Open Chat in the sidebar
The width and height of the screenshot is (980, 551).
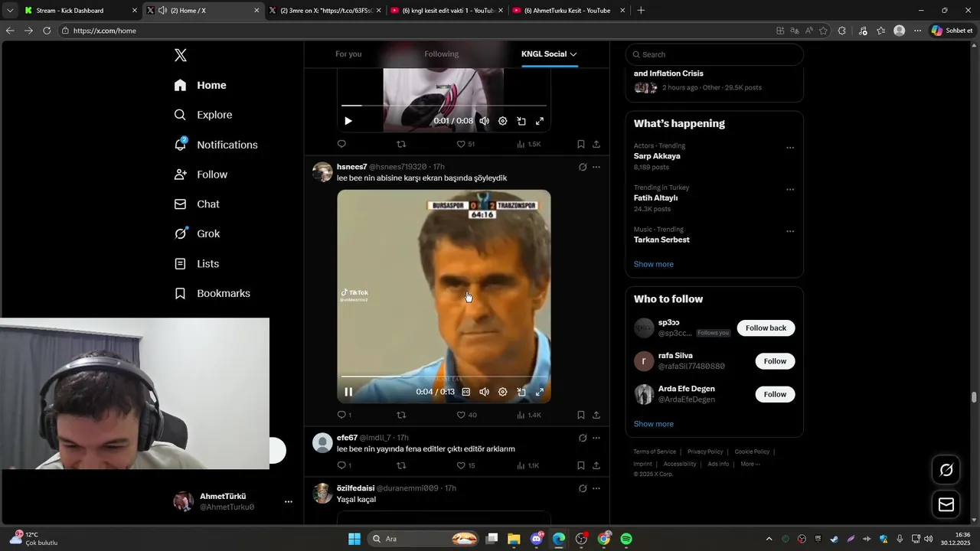pos(197,204)
